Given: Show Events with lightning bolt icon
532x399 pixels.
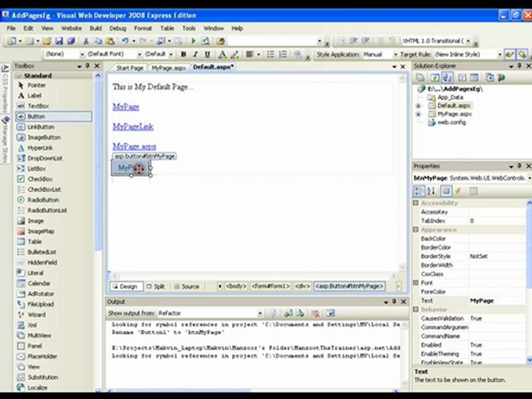Looking at the screenshot, I should 458,191.
